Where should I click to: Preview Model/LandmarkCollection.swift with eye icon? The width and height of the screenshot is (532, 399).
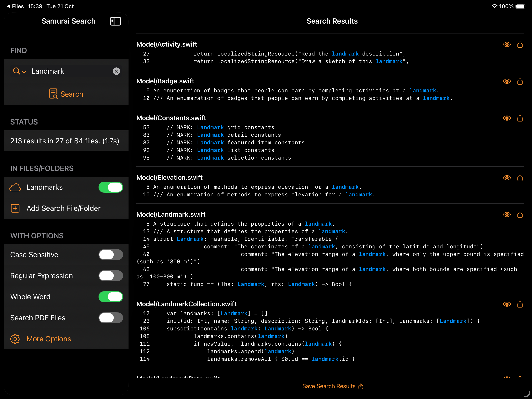(507, 304)
